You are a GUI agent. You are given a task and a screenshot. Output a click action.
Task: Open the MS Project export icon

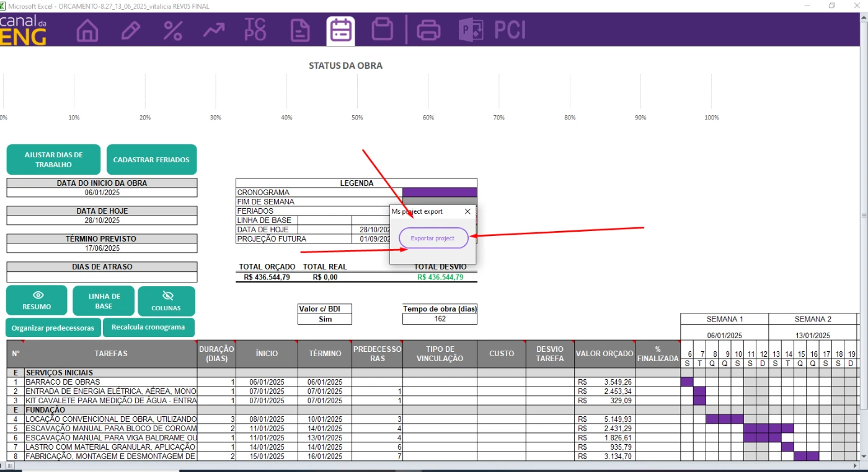tap(471, 30)
